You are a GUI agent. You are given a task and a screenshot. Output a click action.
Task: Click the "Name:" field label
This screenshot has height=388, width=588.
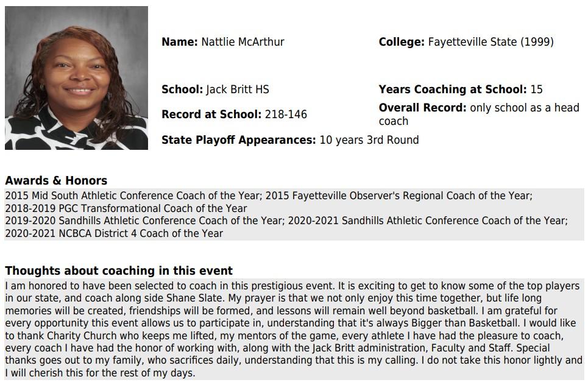pos(179,42)
